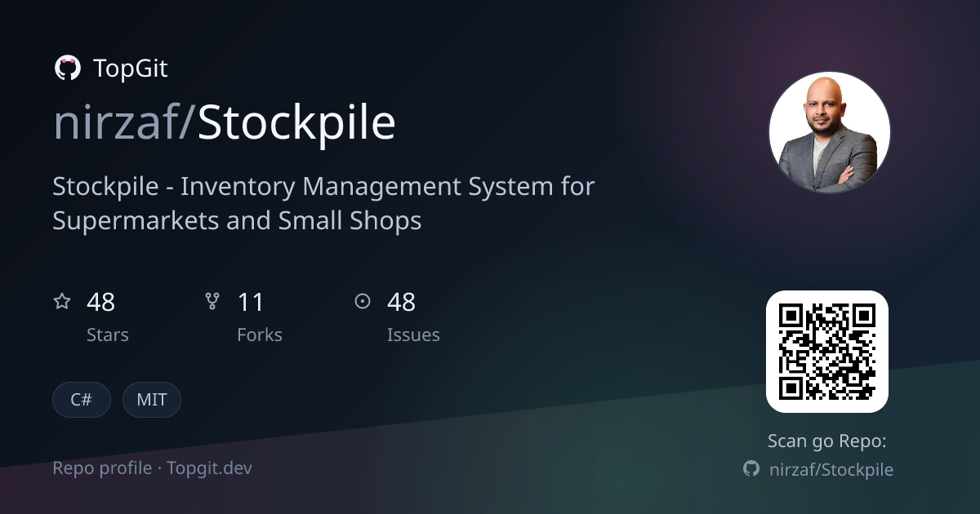The height and width of the screenshot is (514, 980).
Task: Click the Stockpile description text
Action: (x=323, y=203)
